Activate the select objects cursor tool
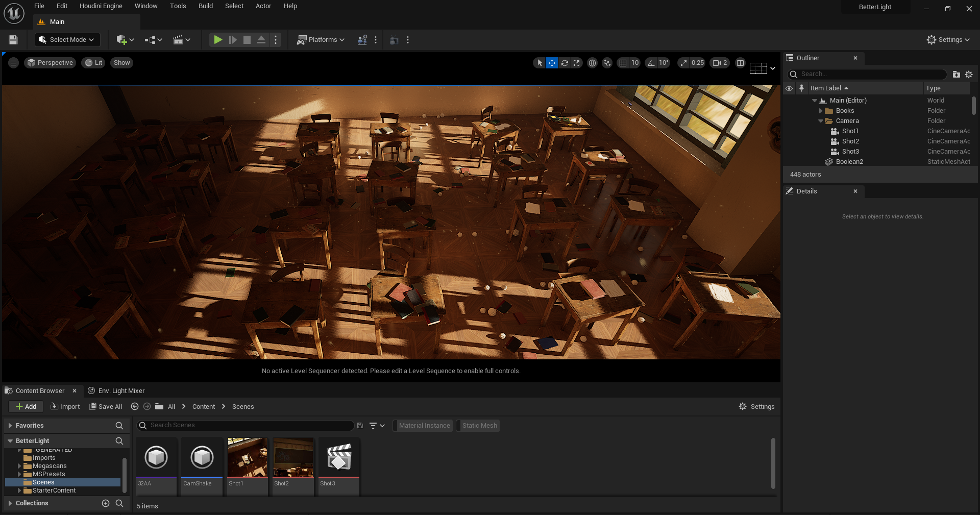The image size is (980, 515). click(x=540, y=63)
